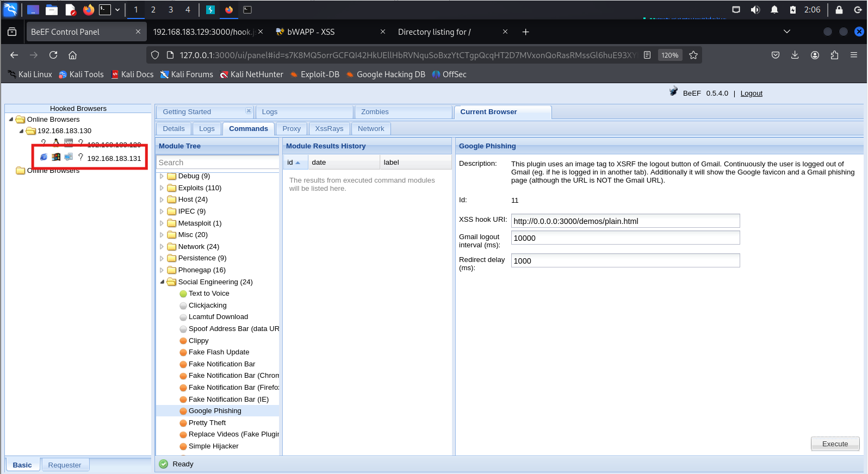Expand the Host (24) module folder
The width and height of the screenshot is (868, 474).
[162, 199]
